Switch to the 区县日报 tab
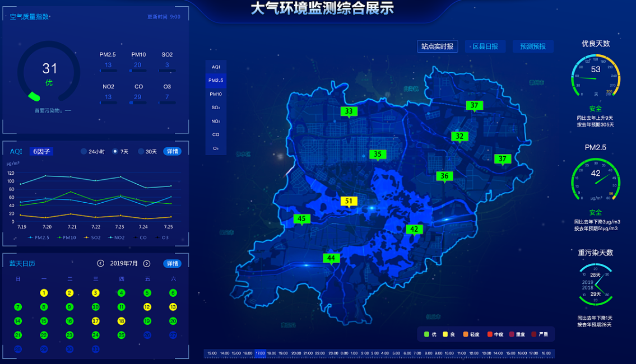The height and width of the screenshot is (364, 636). [485, 46]
